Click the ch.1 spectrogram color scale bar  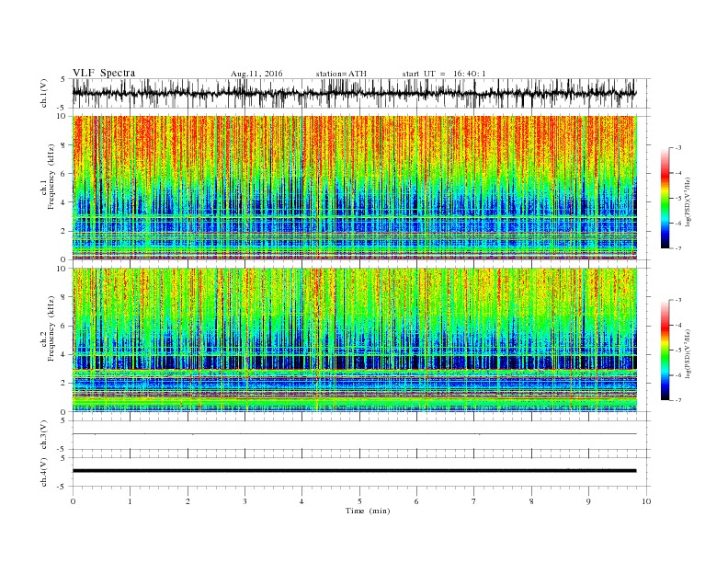tap(665, 198)
